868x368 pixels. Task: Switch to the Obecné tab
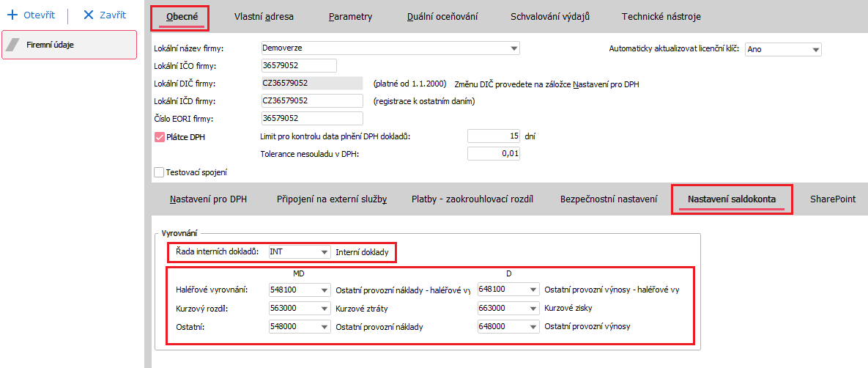click(x=182, y=17)
